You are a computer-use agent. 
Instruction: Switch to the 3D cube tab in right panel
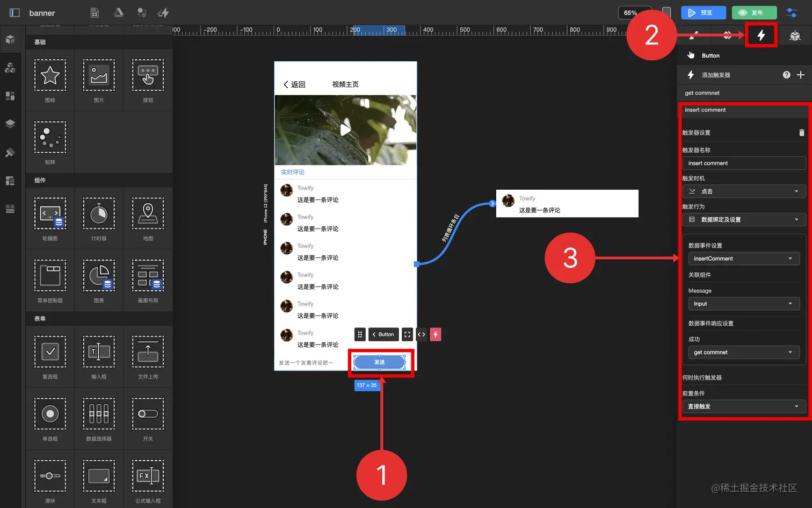[x=795, y=36]
